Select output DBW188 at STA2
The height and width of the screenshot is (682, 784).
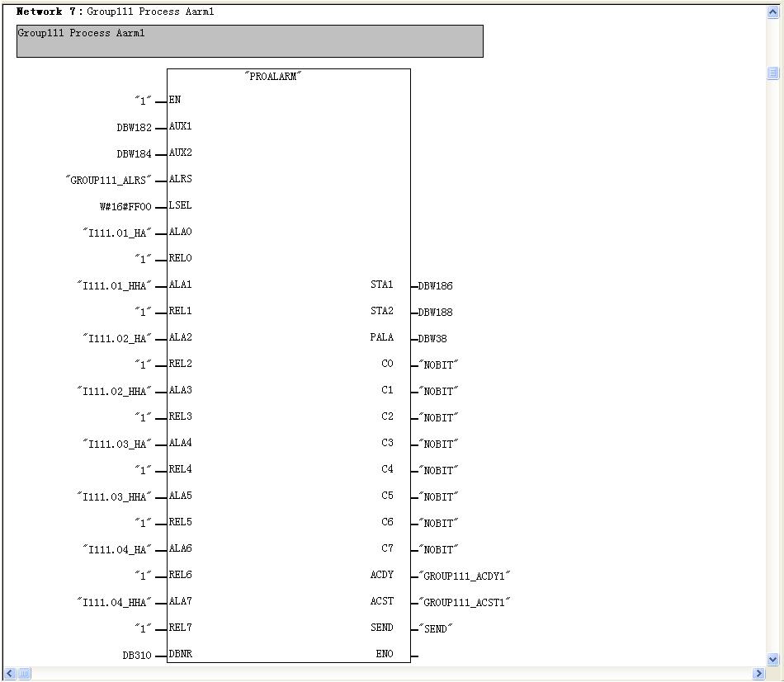pos(436,313)
